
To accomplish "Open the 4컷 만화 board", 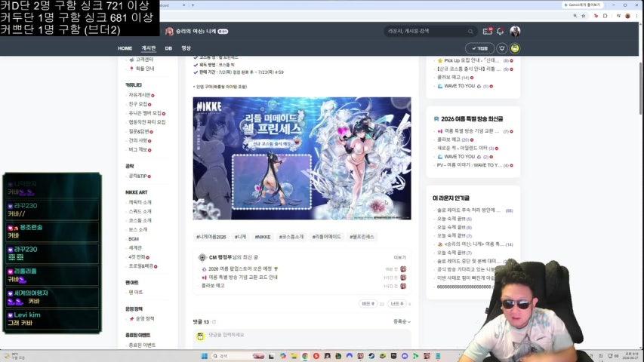I will pos(138,257).
